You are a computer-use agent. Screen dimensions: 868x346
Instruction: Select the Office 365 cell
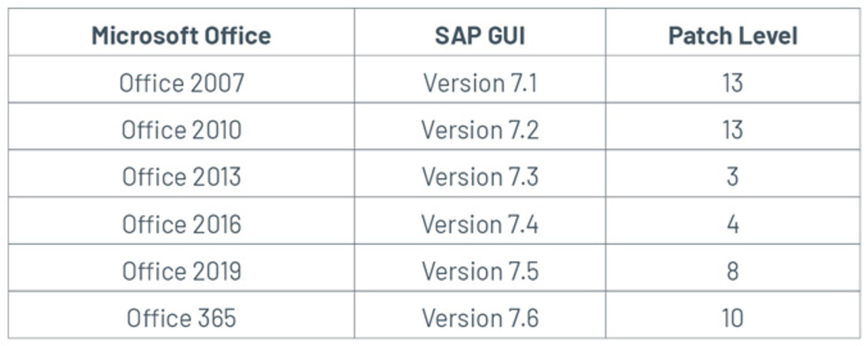pos(181,318)
